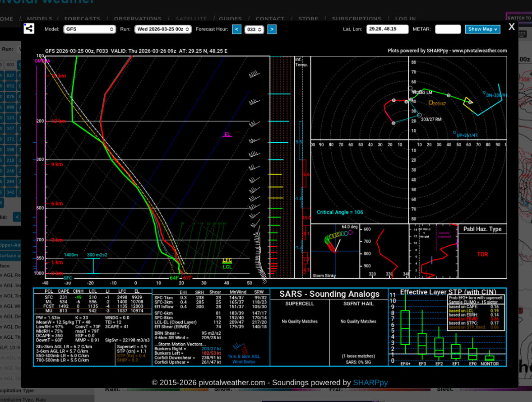The height and width of the screenshot is (402, 532).
Task: Select forecast hour 246 in background list
Action: coord(10,171)
